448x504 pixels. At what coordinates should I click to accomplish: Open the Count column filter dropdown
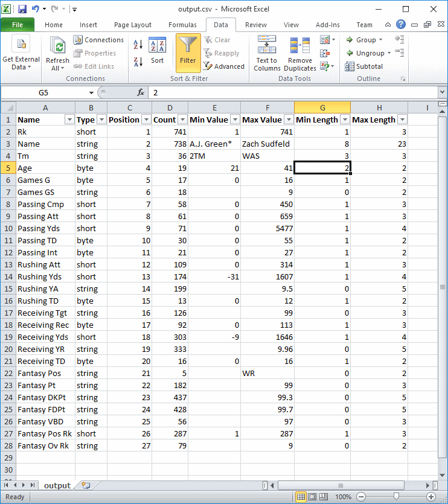pyautogui.click(x=183, y=120)
